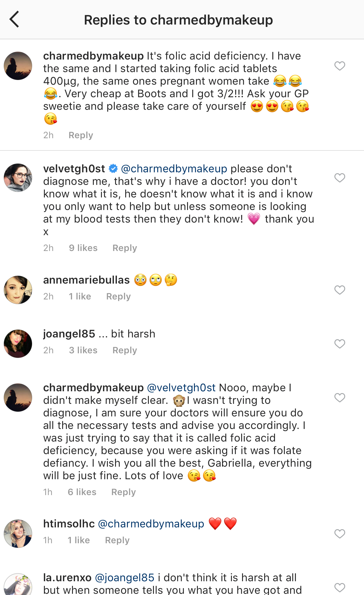Like velvetgh0st's reply about her doctor

339,178
